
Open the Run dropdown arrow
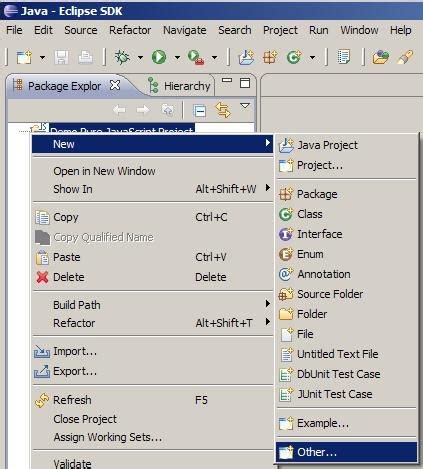click(177, 58)
